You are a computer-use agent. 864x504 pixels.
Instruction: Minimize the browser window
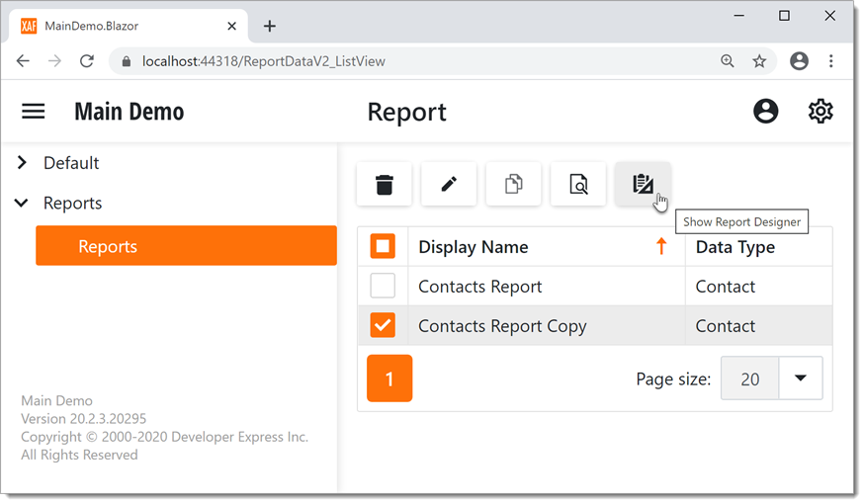pyautogui.click(x=738, y=16)
